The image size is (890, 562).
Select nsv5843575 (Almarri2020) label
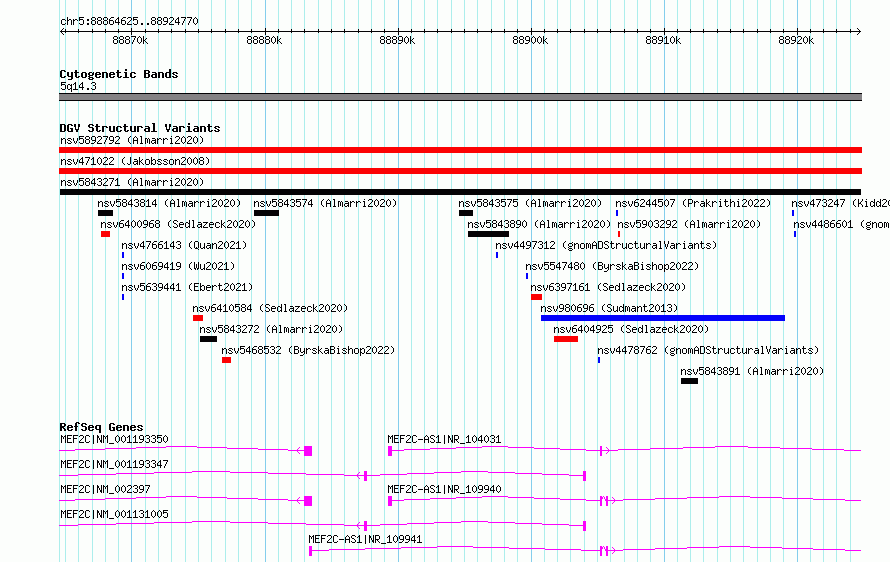click(530, 203)
